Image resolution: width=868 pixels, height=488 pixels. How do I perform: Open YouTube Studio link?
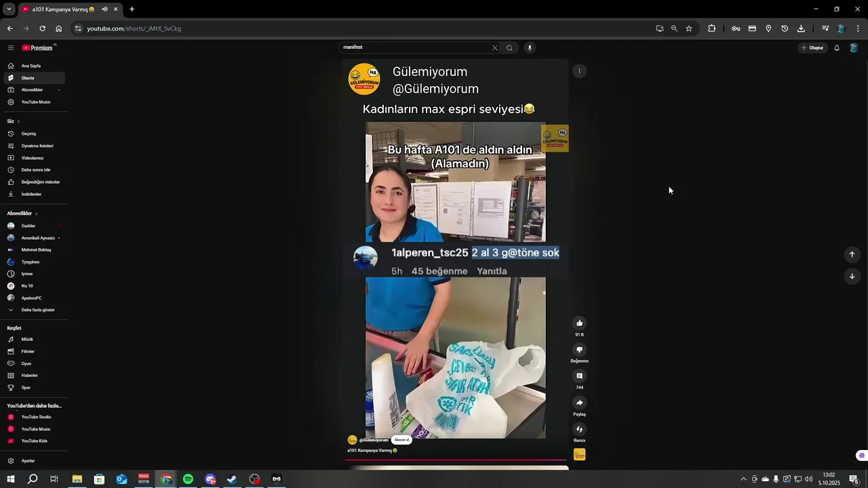33,417
